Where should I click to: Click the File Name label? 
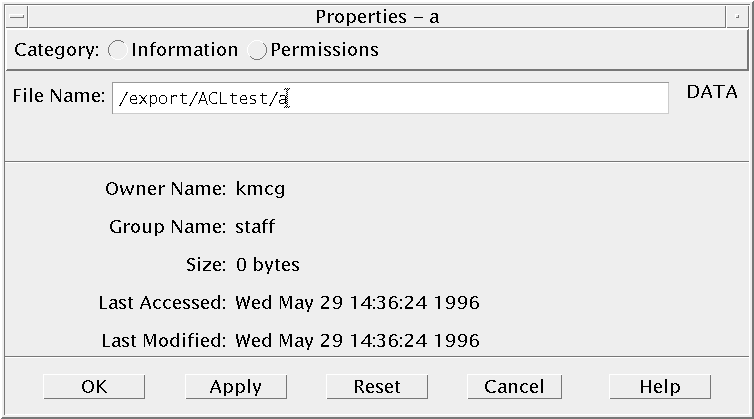click(x=58, y=96)
